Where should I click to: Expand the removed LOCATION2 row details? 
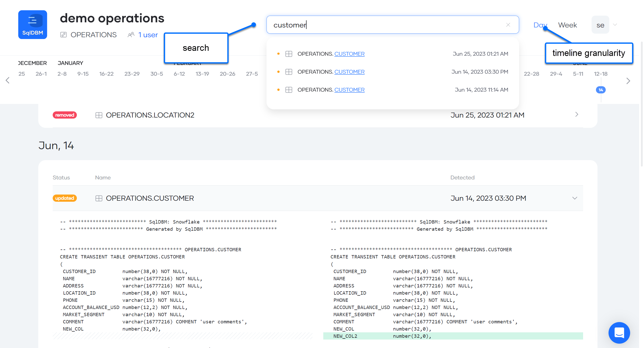[577, 115]
